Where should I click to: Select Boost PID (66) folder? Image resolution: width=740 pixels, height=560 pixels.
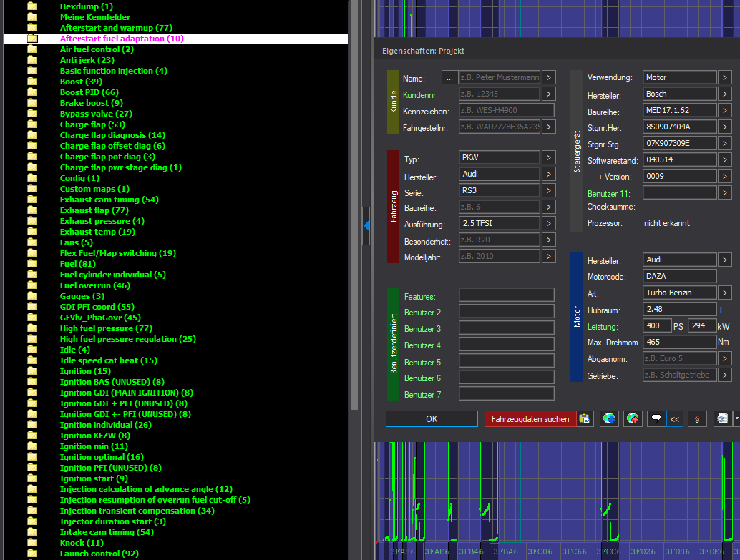click(x=89, y=92)
